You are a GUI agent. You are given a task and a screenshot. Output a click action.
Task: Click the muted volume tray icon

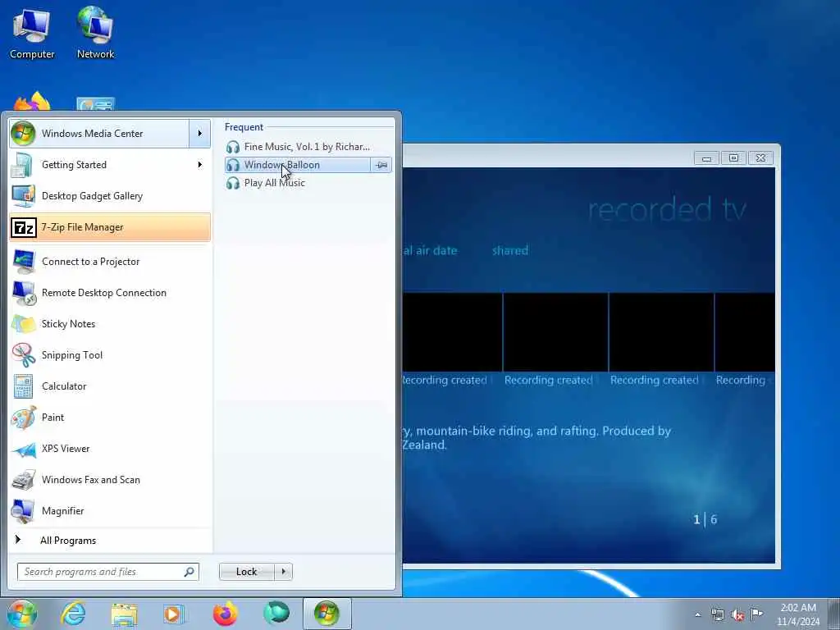(x=737, y=615)
